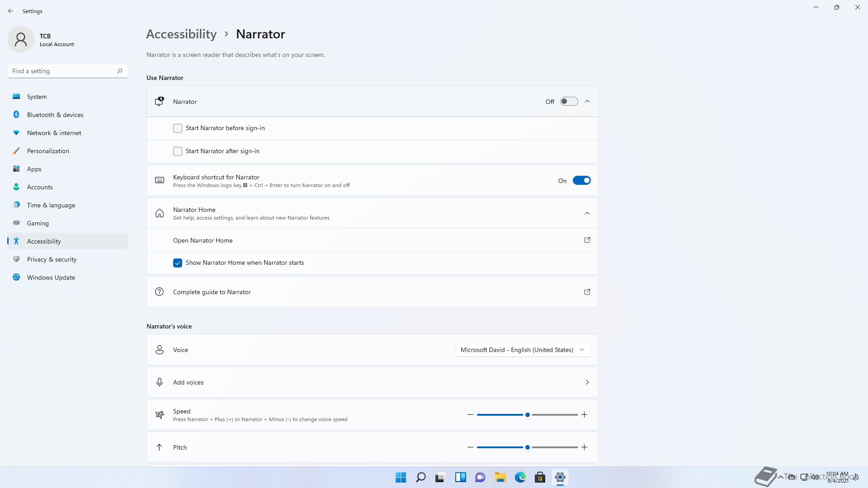
Task: Open taskbar Search
Action: (x=420, y=477)
